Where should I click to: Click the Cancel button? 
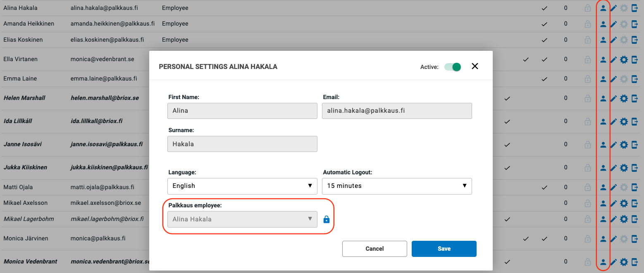(x=374, y=249)
